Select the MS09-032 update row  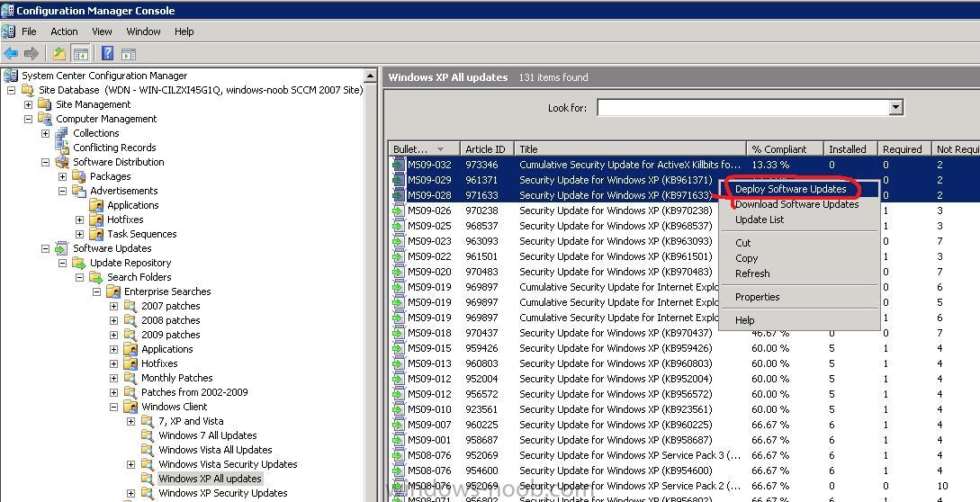tap(684, 165)
